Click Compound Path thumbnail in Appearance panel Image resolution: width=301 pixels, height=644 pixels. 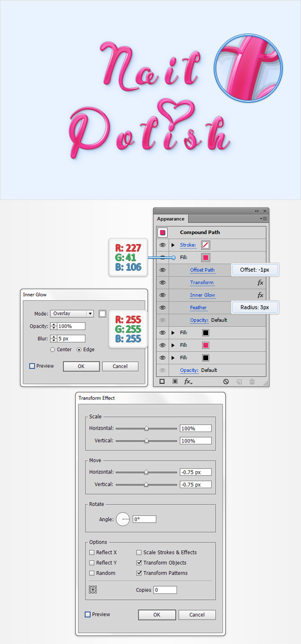coord(162,233)
